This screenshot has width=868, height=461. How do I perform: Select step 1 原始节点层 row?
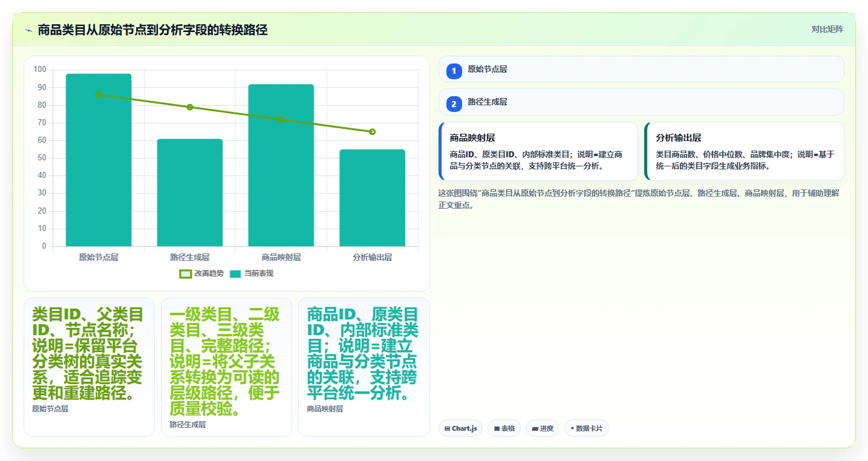pos(641,69)
